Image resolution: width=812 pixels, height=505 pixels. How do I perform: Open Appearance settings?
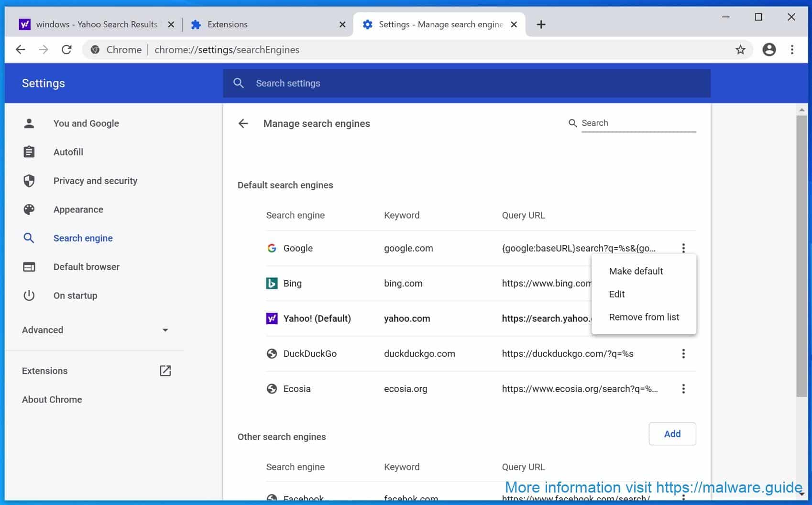[78, 209]
